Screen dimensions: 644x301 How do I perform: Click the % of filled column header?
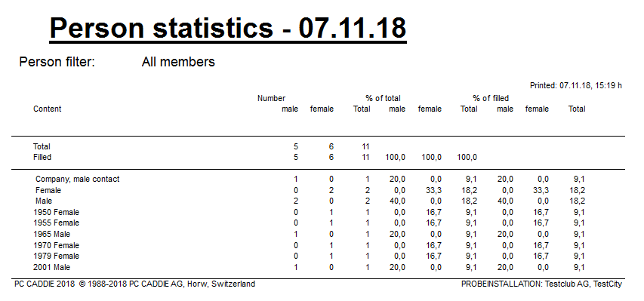[491, 98]
